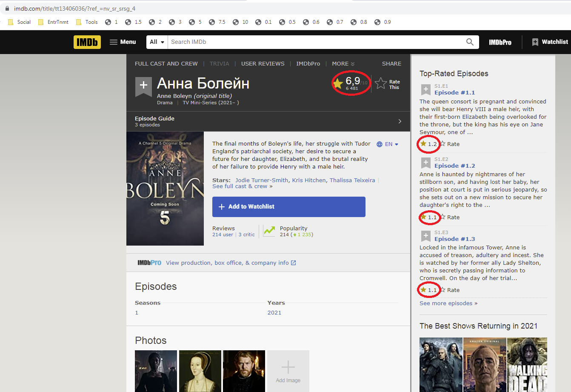571x392 pixels.
Task: Open the EN language dropdown
Action: pyautogui.click(x=391, y=144)
